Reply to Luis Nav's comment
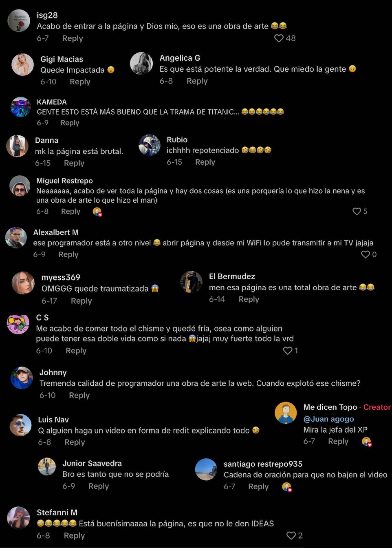Viewport: 392px width, 548px height. [75, 442]
